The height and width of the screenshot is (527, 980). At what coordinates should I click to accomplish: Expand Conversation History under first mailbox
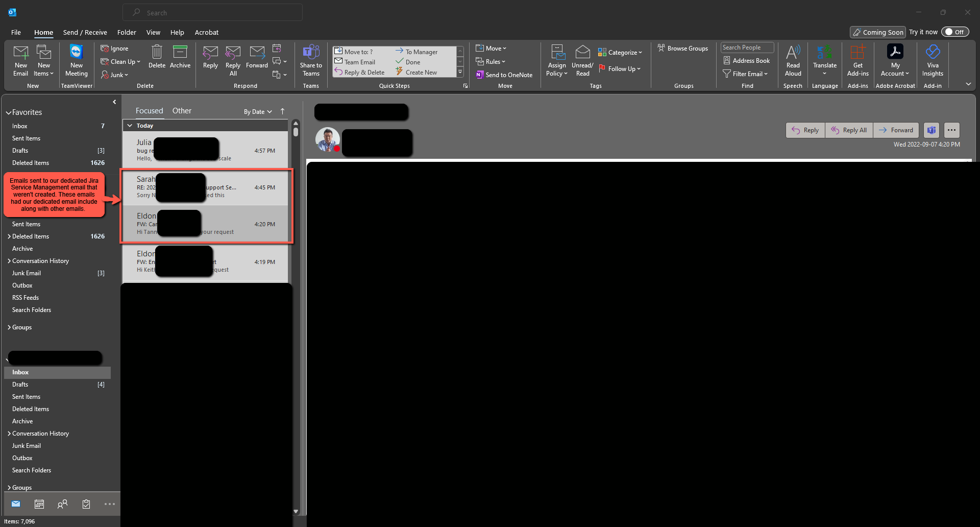coord(9,261)
